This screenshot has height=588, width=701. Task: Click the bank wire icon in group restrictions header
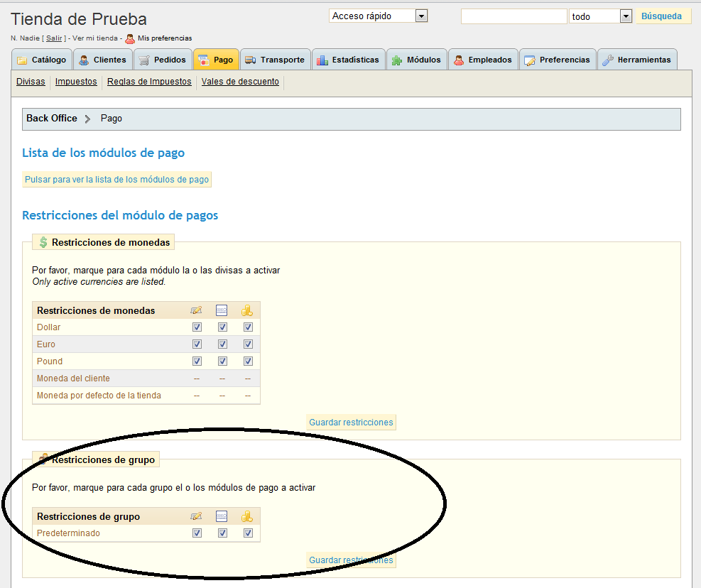point(222,516)
